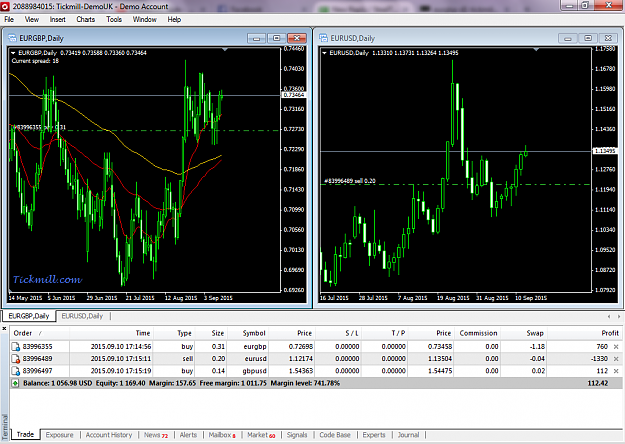The width and height of the screenshot is (625, 444).
Task: Switch to the Mailbox tab
Action: pyautogui.click(x=222, y=435)
